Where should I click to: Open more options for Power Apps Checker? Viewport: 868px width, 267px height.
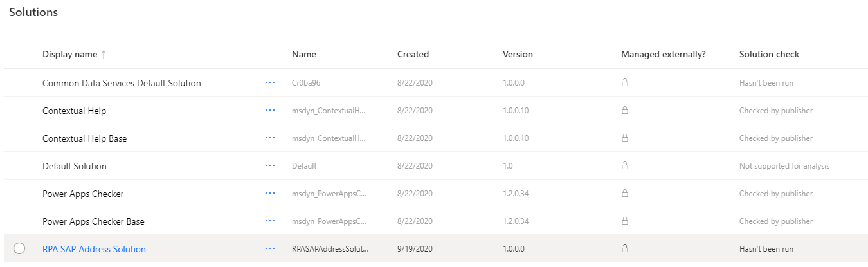(270, 194)
